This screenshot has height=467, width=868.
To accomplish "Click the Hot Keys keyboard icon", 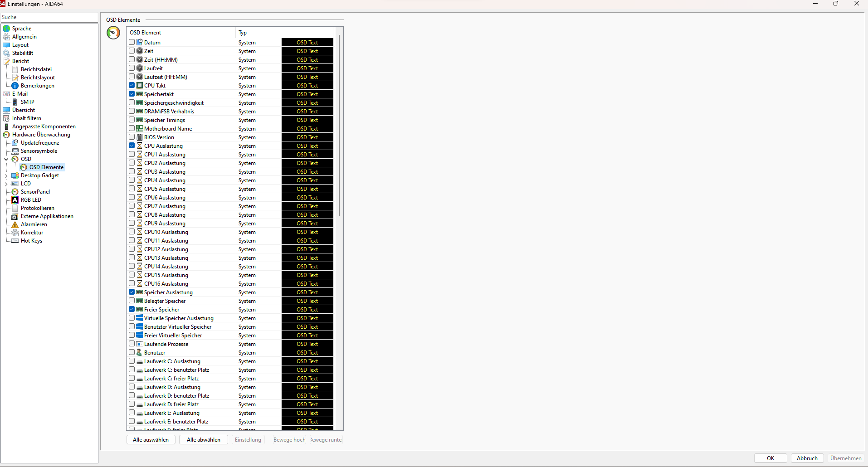I will [15, 241].
